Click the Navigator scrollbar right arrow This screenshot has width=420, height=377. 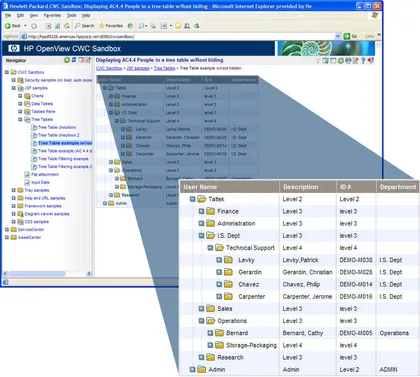tap(89, 273)
